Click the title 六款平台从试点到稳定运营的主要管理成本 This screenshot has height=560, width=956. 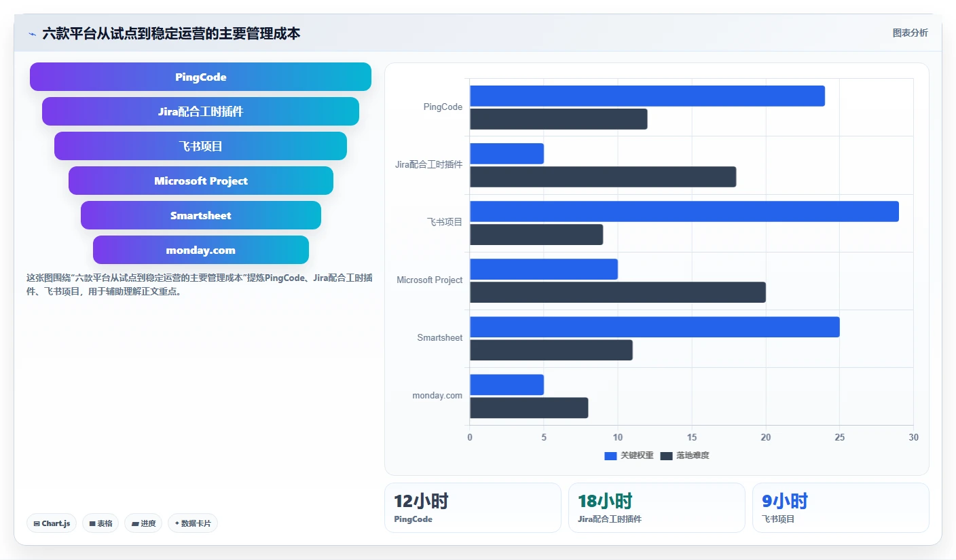coord(171,33)
